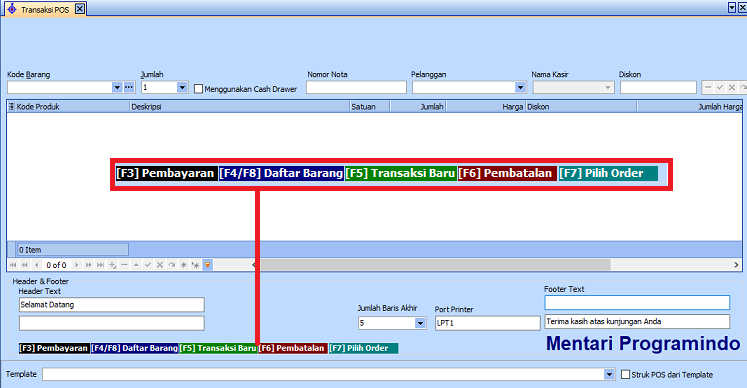The image size is (747, 388).
Task: Click the delete icon beside Diskon field
Action: pyautogui.click(x=708, y=87)
